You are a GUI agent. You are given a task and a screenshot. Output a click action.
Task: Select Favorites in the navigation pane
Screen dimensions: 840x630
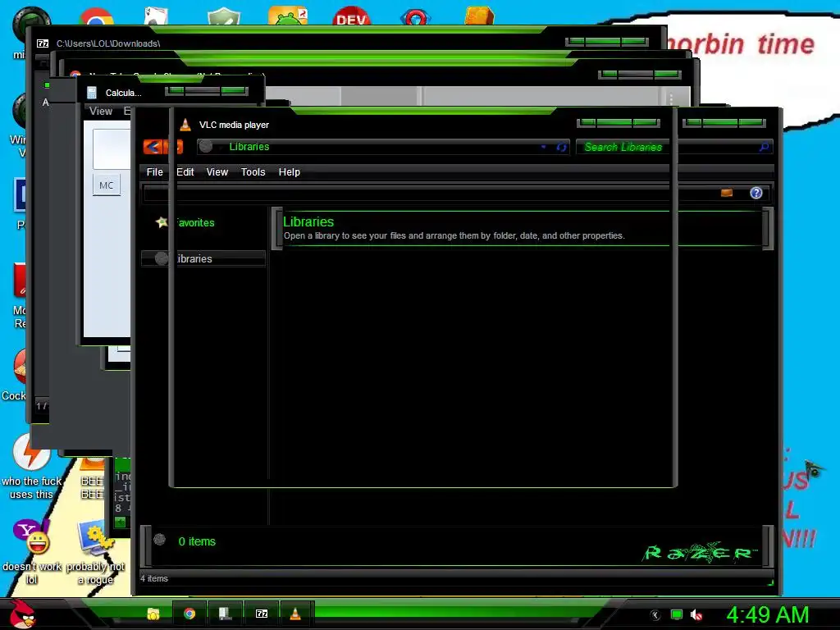click(195, 223)
